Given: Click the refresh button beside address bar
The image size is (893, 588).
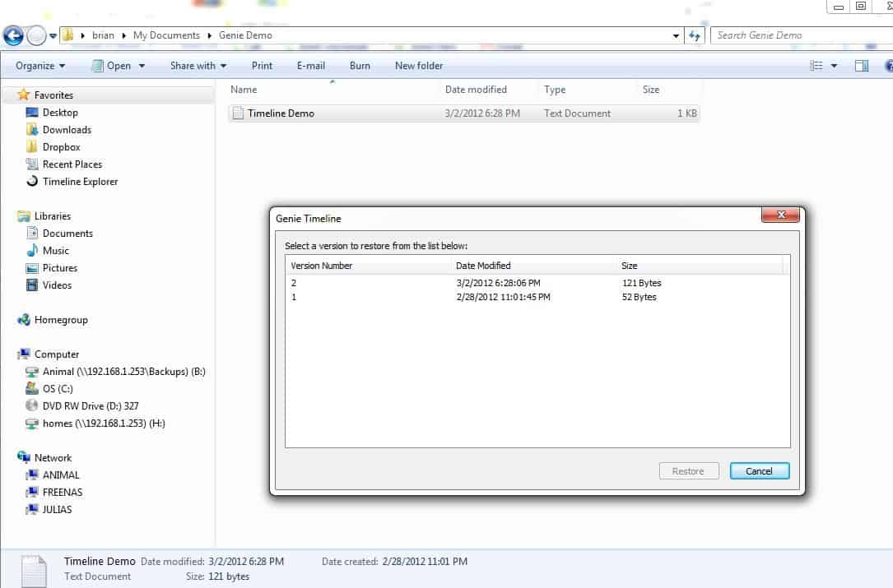Looking at the screenshot, I should 695,36.
